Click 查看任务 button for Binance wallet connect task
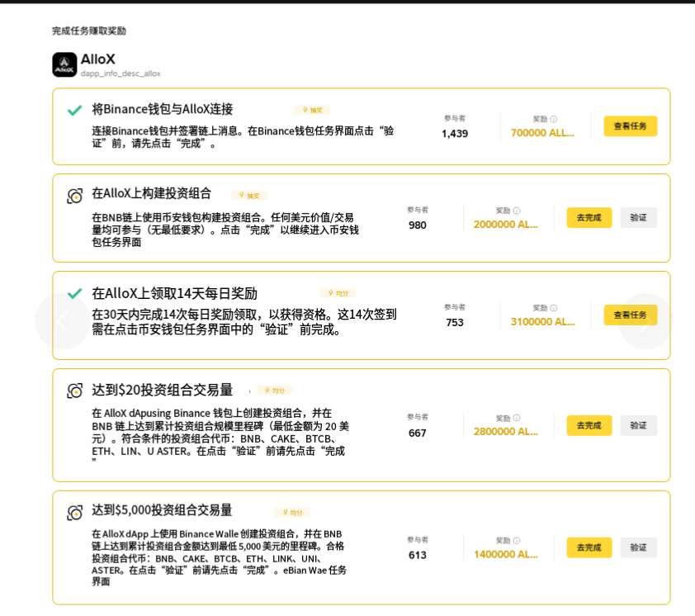This screenshot has height=616, width=695. pos(631,126)
